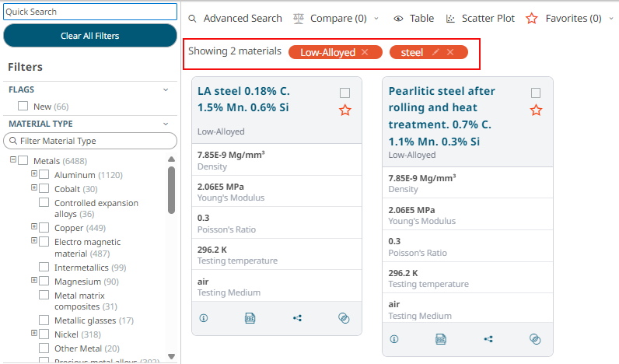
Task: Collapse the FLAGS filter section
Action: click(166, 89)
